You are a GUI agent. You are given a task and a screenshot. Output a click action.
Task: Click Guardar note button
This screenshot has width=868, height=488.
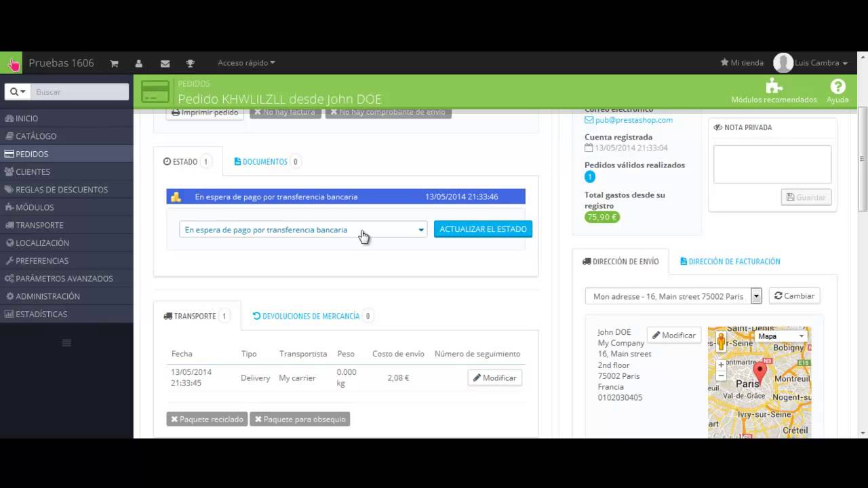click(x=806, y=197)
